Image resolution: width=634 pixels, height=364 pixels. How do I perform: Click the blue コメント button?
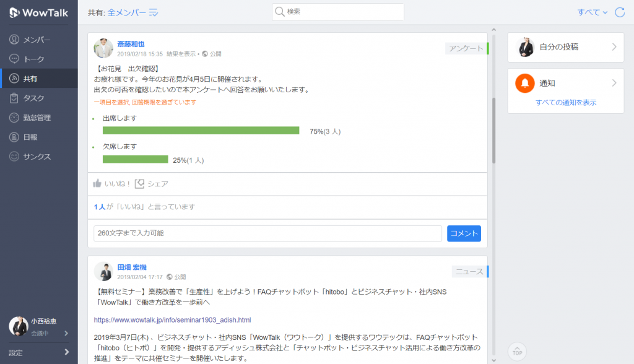tap(464, 233)
